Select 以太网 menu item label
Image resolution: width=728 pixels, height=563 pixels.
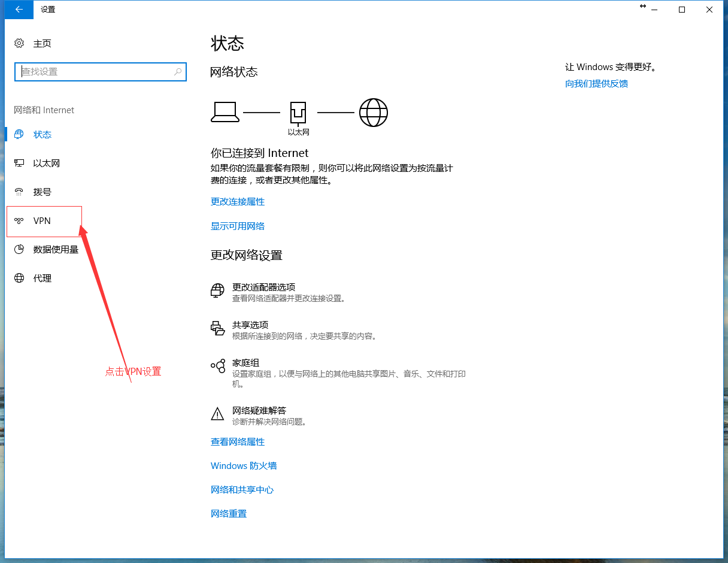tap(47, 164)
